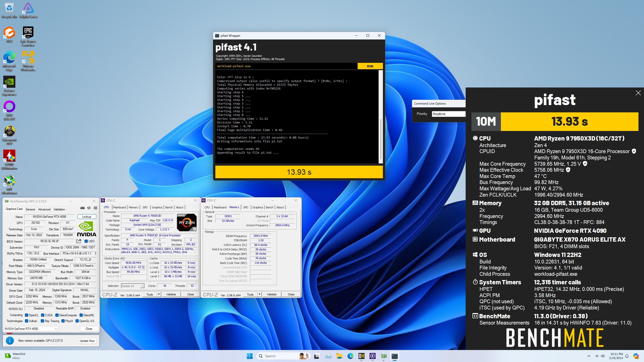Click the Windows Start button
The image size is (644, 362).
[x=250, y=356]
